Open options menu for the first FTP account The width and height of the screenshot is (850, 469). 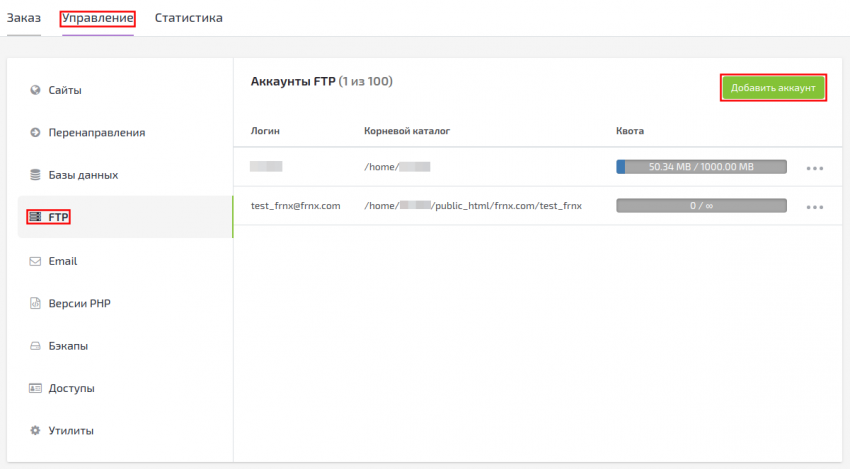click(x=814, y=168)
